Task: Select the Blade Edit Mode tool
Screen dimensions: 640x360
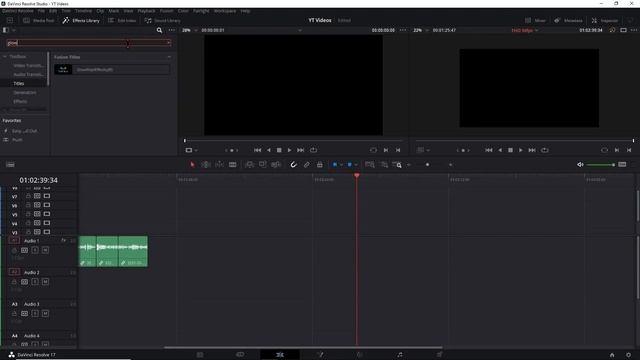Action: [233, 164]
